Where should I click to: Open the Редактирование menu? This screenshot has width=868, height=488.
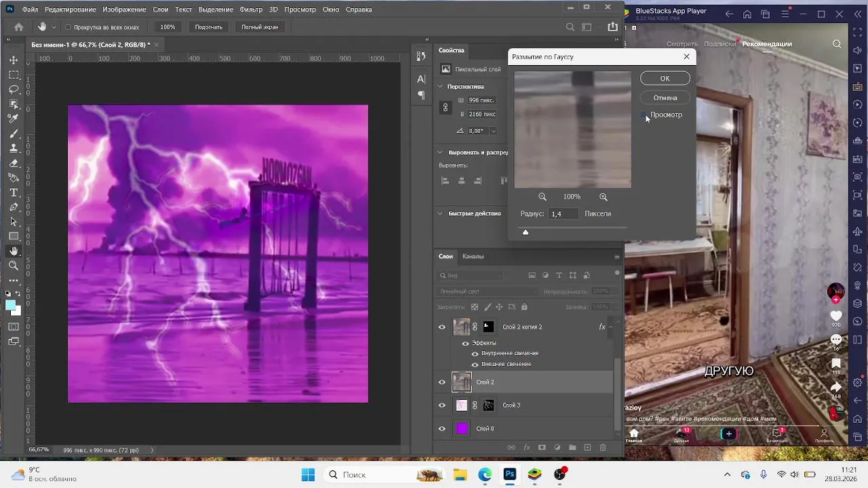(71, 9)
